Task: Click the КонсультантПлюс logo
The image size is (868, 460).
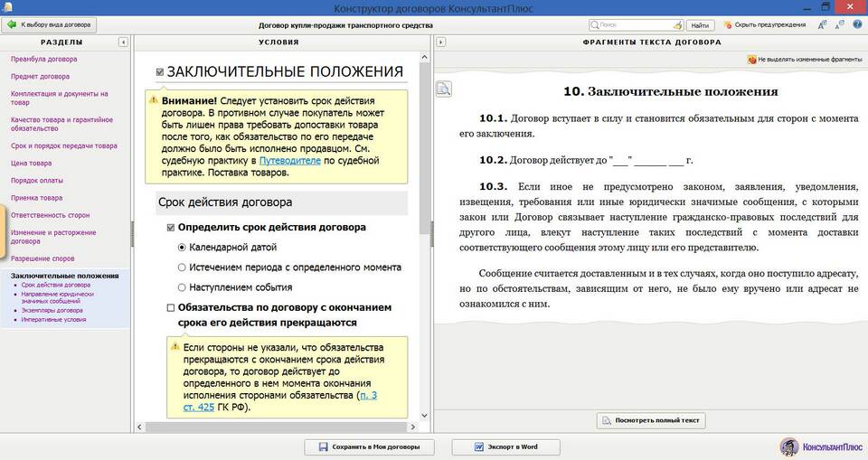Action: coord(821,446)
